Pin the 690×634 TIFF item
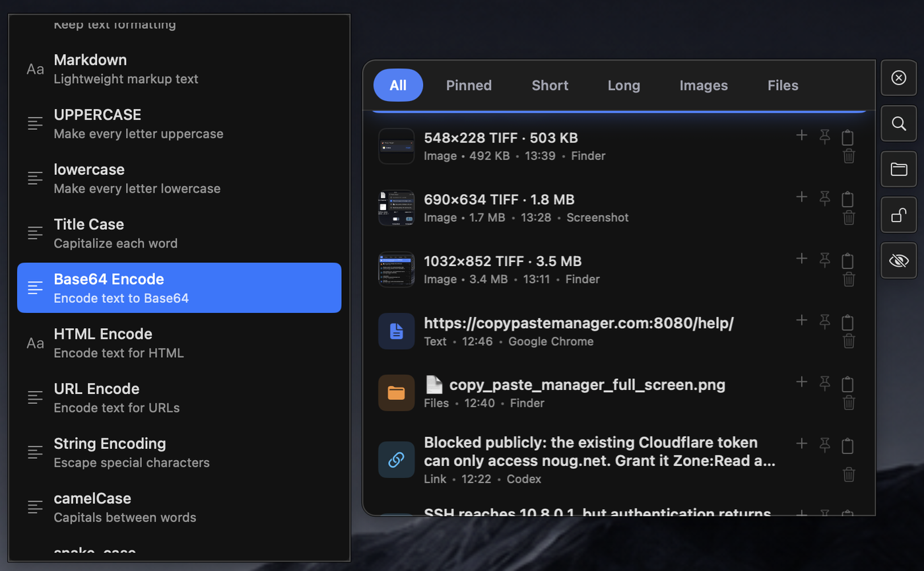The width and height of the screenshot is (924, 571). [824, 198]
